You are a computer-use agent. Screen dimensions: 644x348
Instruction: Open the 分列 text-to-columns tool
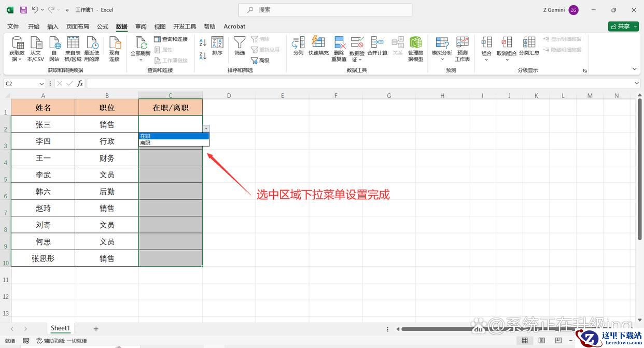(298, 43)
